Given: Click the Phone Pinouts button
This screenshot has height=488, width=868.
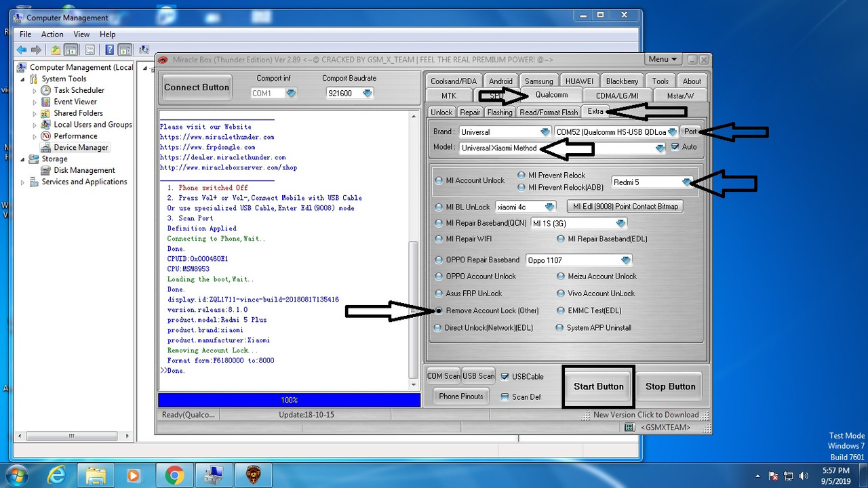Looking at the screenshot, I should (461, 396).
